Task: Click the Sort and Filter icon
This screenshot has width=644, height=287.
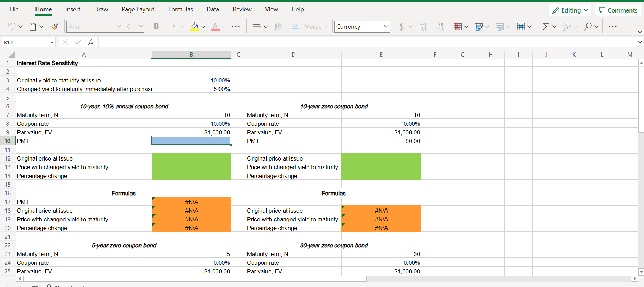Action: tap(567, 26)
